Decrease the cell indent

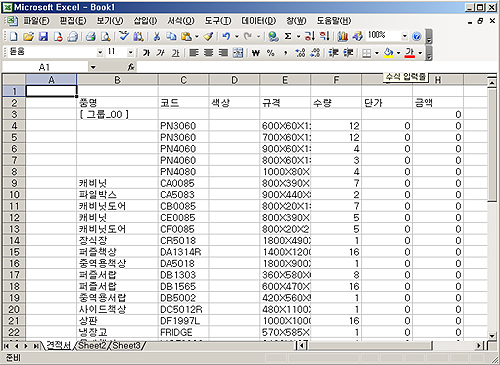point(333,53)
